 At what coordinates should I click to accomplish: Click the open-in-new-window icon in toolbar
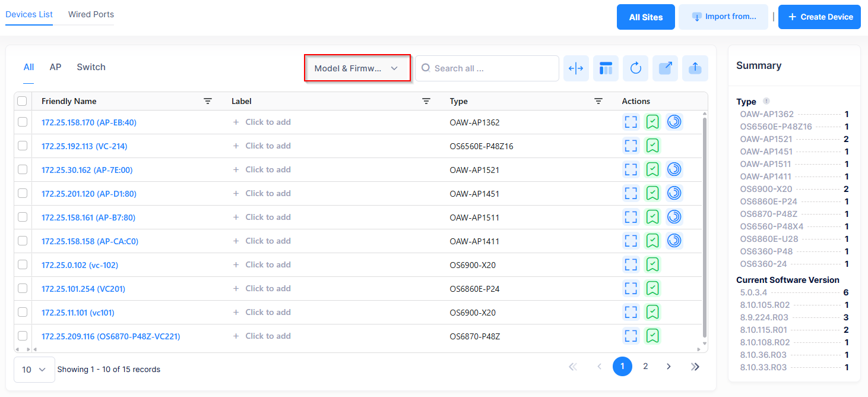(665, 68)
